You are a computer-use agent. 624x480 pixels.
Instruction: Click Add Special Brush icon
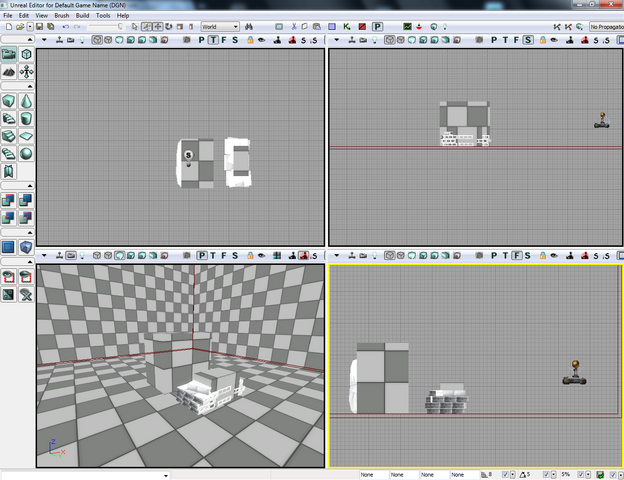pyautogui.click(x=9, y=247)
